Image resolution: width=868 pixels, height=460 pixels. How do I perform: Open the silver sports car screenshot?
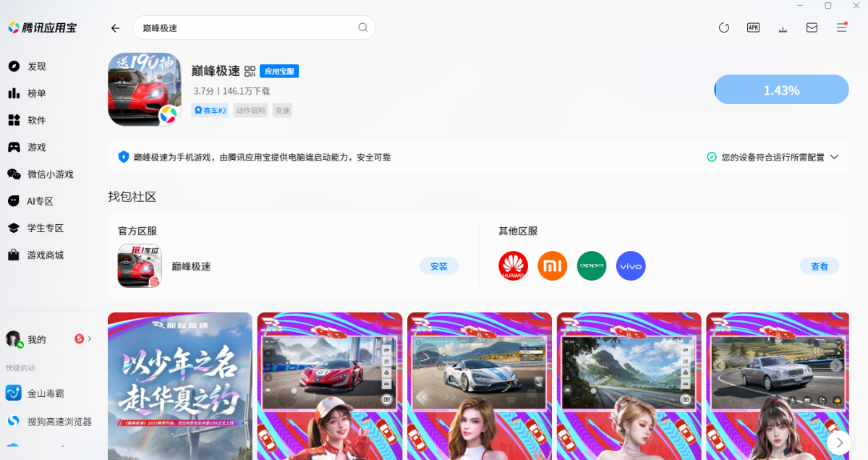tap(480, 386)
